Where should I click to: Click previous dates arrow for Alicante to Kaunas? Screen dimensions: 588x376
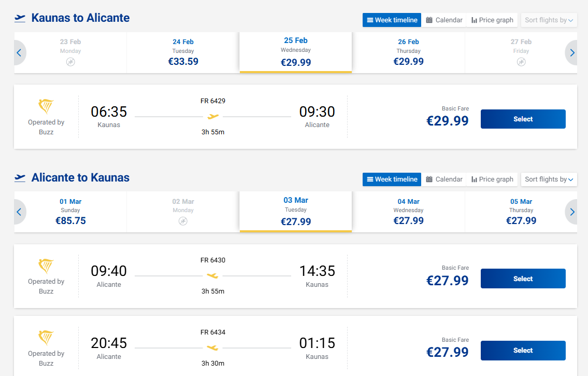[19, 212]
